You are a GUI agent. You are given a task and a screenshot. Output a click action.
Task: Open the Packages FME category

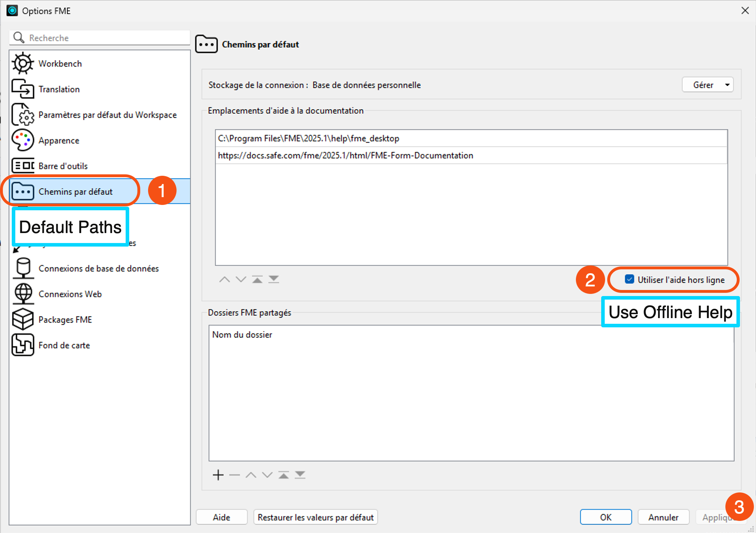(x=100, y=320)
